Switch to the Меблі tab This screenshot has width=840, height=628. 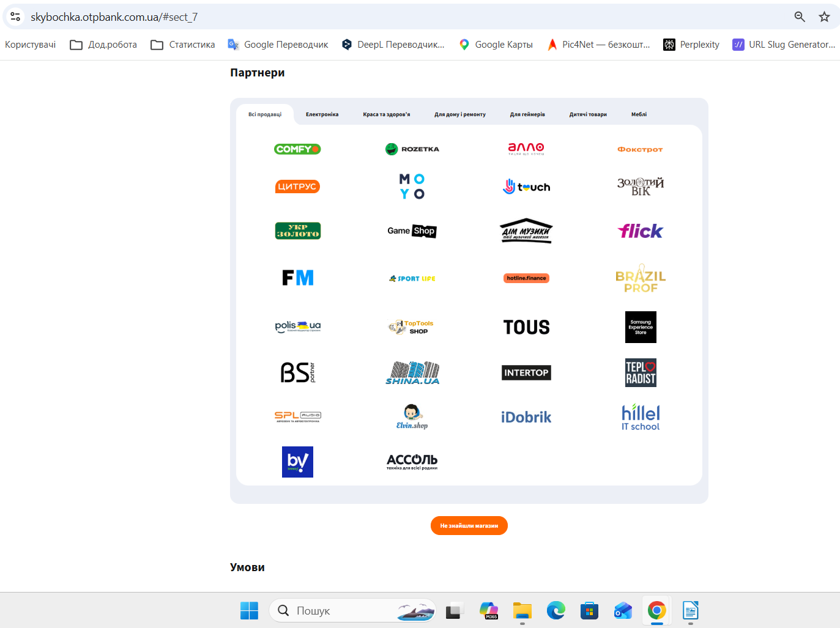coord(639,114)
